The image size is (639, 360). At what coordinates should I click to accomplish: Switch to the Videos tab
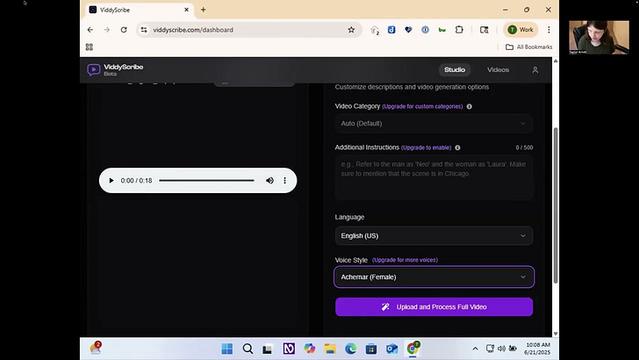coord(498,70)
